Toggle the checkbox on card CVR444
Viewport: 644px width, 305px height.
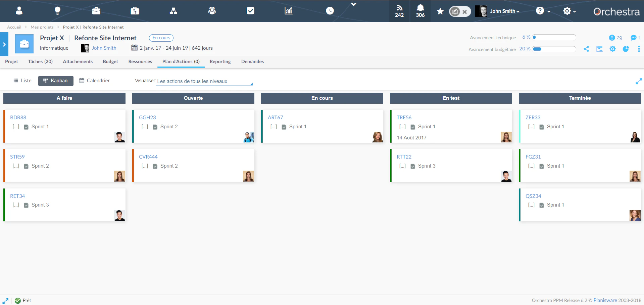coord(155,166)
